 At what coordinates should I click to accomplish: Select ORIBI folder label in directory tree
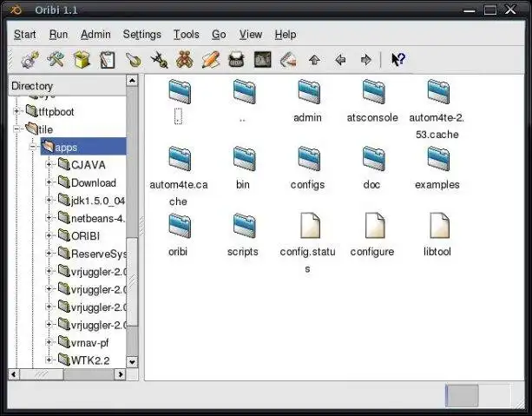86,236
